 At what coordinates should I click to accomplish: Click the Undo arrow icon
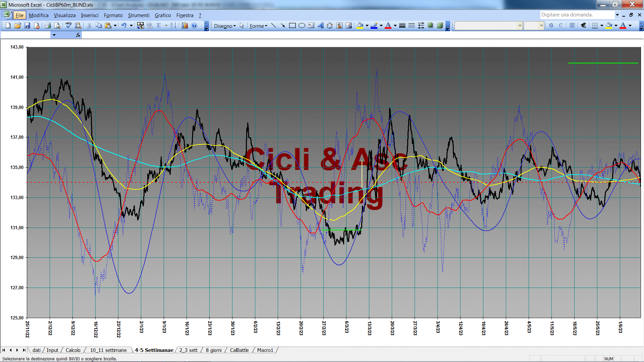click(x=124, y=25)
